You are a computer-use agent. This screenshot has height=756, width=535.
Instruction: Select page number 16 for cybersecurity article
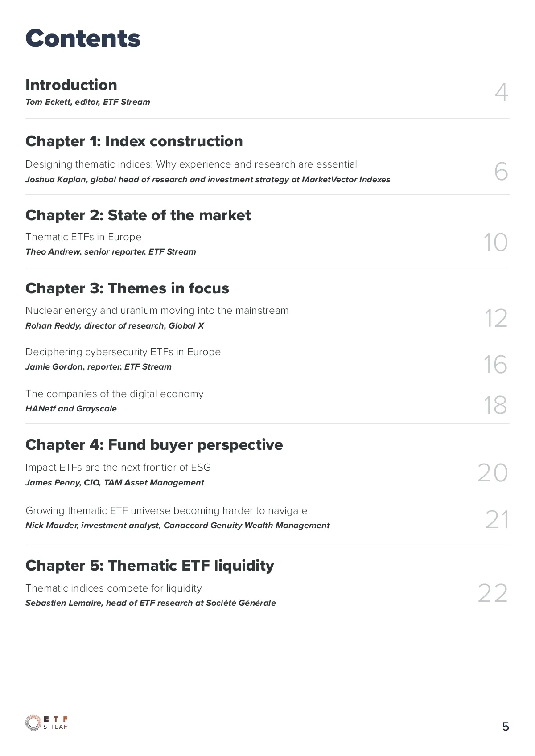tap(496, 365)
